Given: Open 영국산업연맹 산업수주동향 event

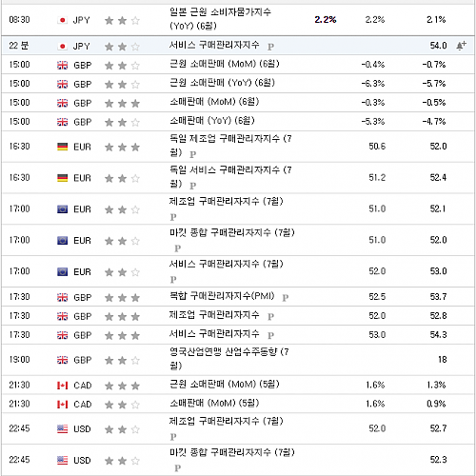Looking at the screenshot, I should click(x=229, y=359).
